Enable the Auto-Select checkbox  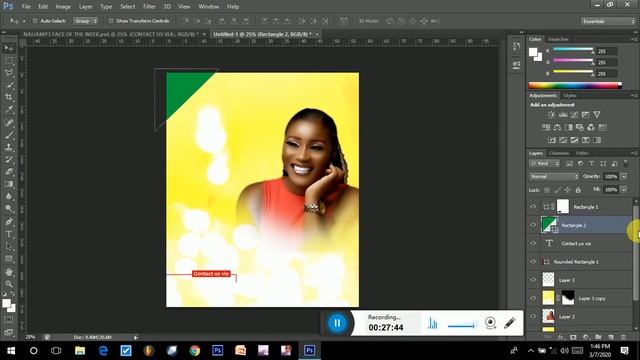click(35, 21)
